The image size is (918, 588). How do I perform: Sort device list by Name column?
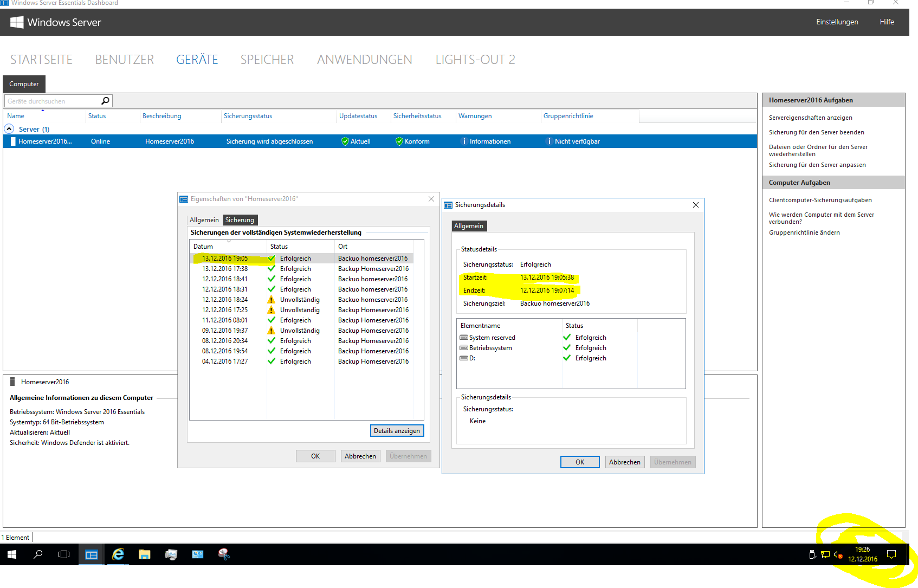click(44, 116)
